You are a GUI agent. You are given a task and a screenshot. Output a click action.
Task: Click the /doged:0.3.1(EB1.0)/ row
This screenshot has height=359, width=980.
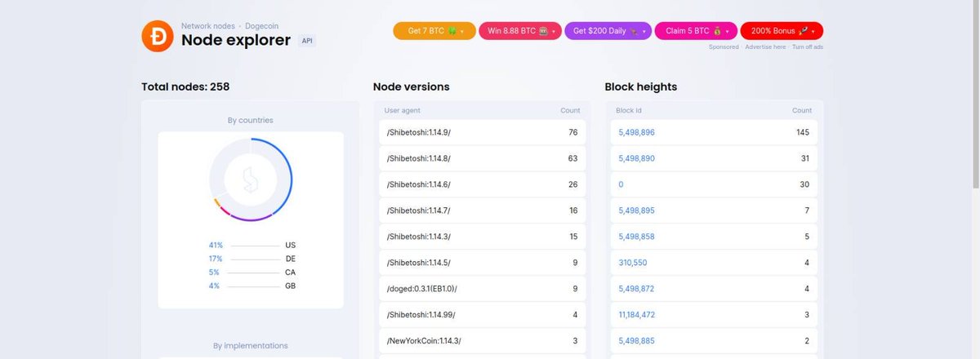tap(482, 289)
